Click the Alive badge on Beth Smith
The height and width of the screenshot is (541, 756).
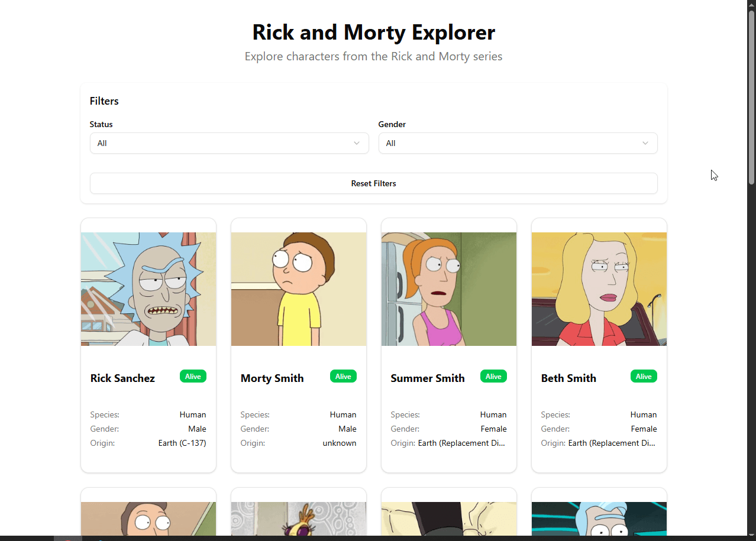[644, 377]
